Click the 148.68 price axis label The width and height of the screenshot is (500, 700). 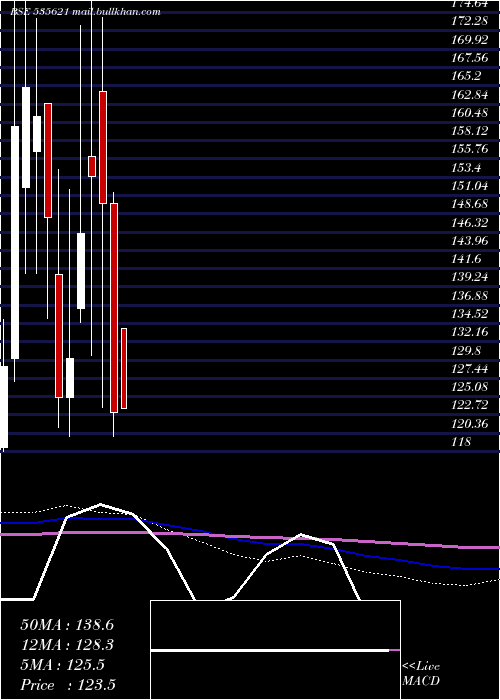click(x=469, y=204)
